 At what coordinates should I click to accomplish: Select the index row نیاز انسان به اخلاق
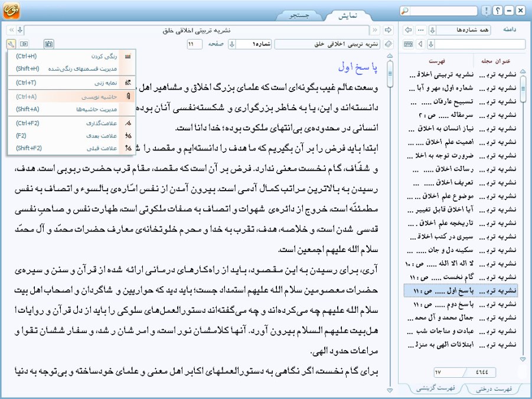click(461, 129)
